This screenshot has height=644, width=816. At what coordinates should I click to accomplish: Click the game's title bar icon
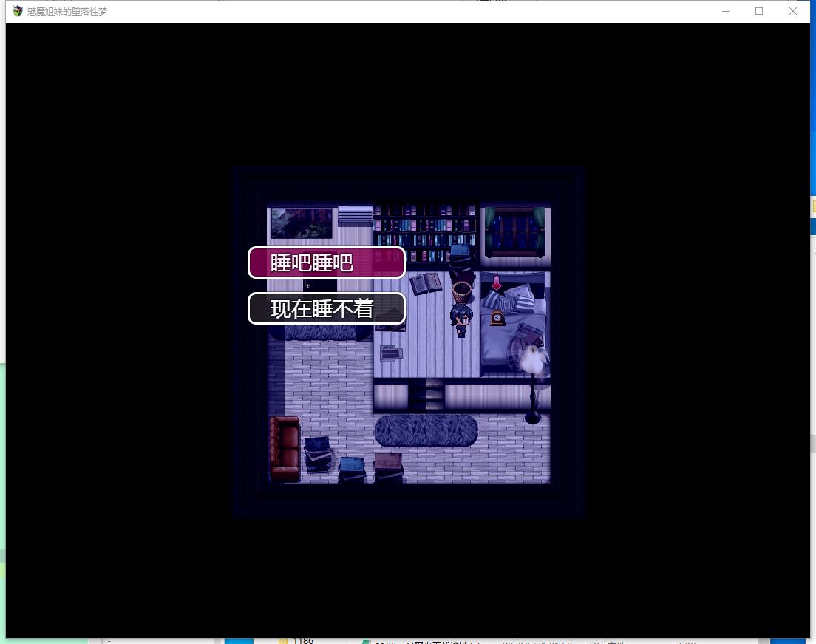coord(18,11)
